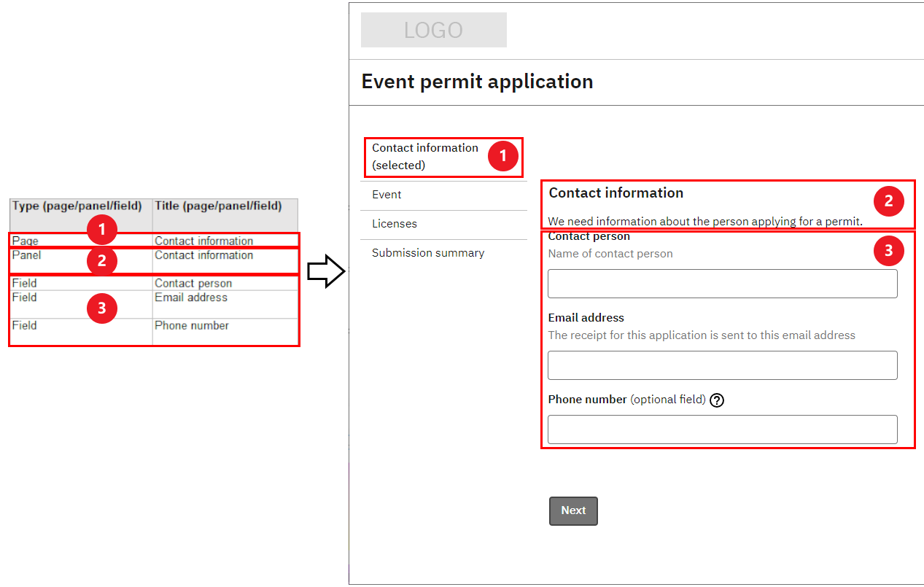Go to Licenses in the side navigation
Screen dimensions: 924x587
point(395,224)
